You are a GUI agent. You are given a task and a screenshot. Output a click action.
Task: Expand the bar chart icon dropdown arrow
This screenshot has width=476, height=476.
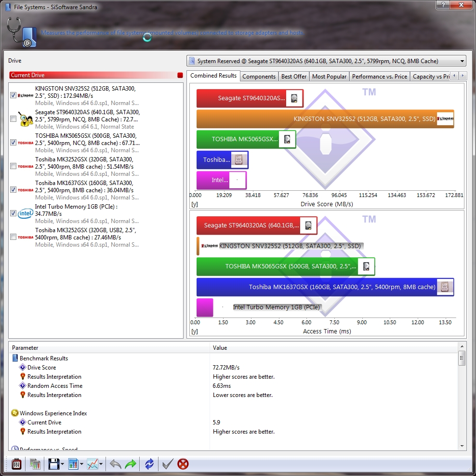pos(81,464)
